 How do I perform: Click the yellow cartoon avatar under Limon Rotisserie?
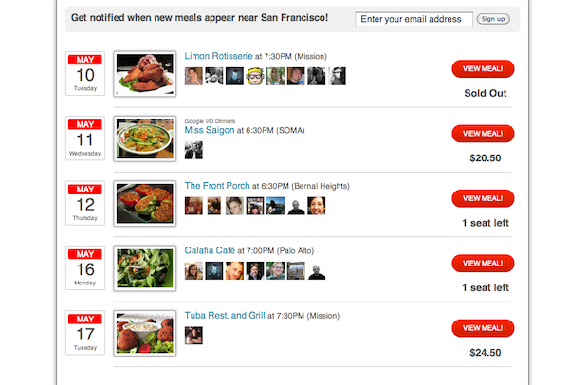tap(255, 76)
